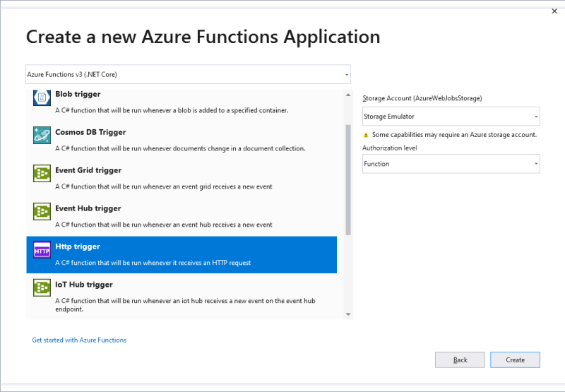This screenshot has height=392, width=565.
Task: Click the Blob trigger template icon
Action: click(x=42, y=97)
